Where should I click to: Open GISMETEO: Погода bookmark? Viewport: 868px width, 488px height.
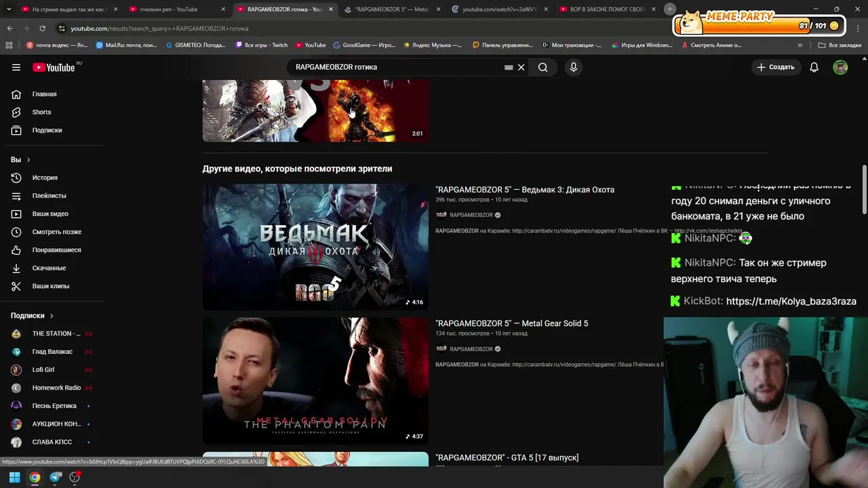point(196,45)
